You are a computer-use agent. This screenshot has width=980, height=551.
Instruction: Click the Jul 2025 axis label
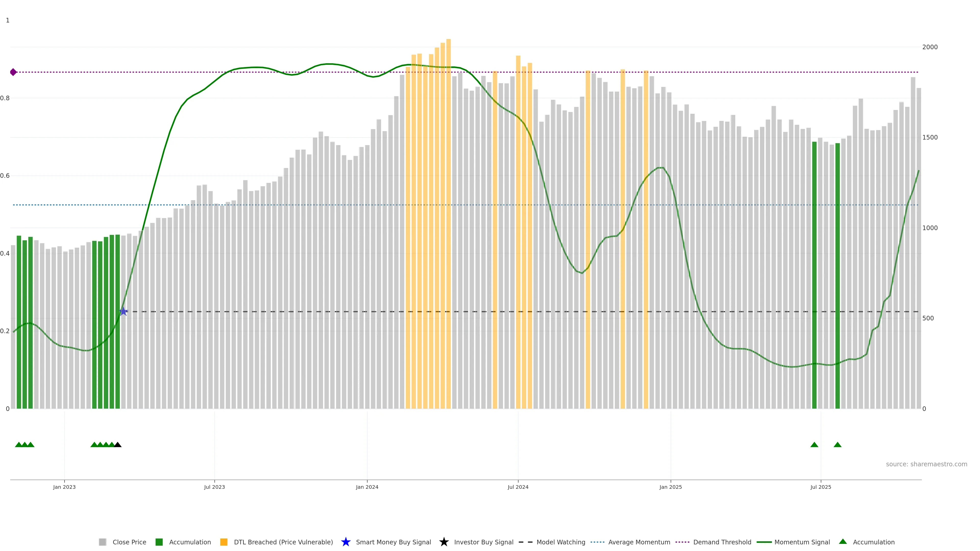point(820,487)
